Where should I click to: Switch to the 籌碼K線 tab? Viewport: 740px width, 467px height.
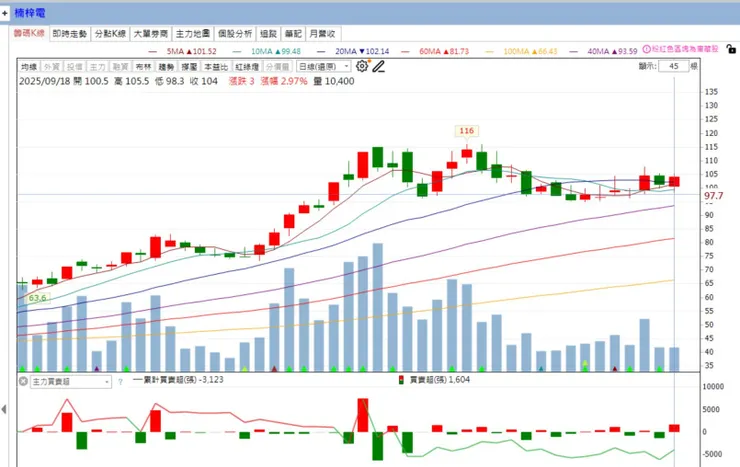(28, 33)
